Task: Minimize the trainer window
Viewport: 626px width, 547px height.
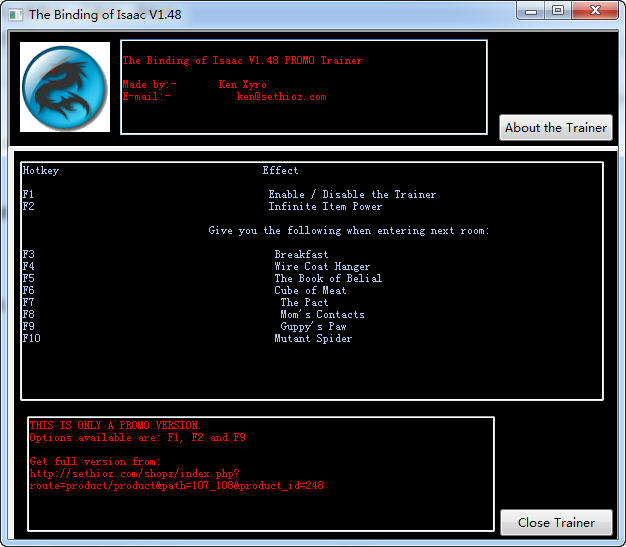Action: click(531, 10)
